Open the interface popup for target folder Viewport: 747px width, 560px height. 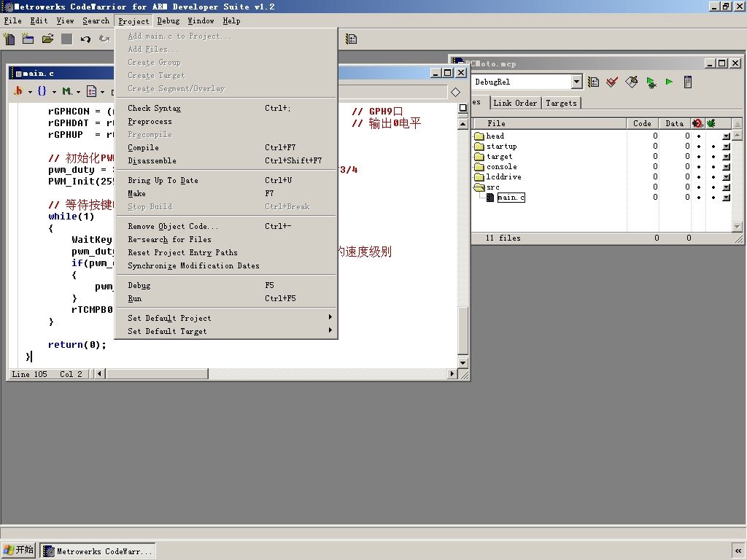[x=726, y=157]
